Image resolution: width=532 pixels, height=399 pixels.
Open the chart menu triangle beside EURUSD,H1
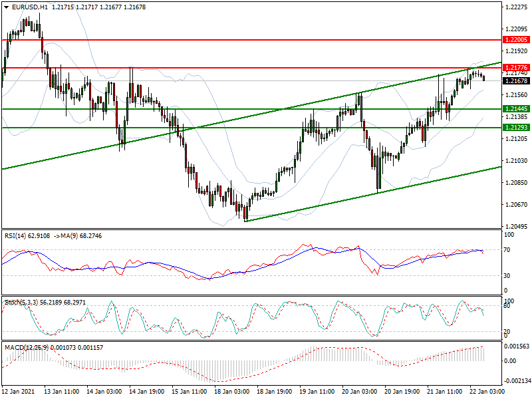click(7, 7)
